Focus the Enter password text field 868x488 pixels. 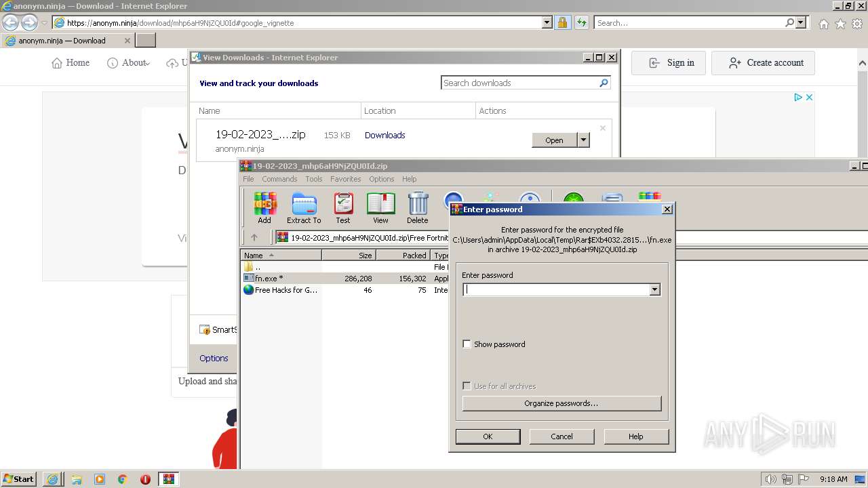point(556,290)
